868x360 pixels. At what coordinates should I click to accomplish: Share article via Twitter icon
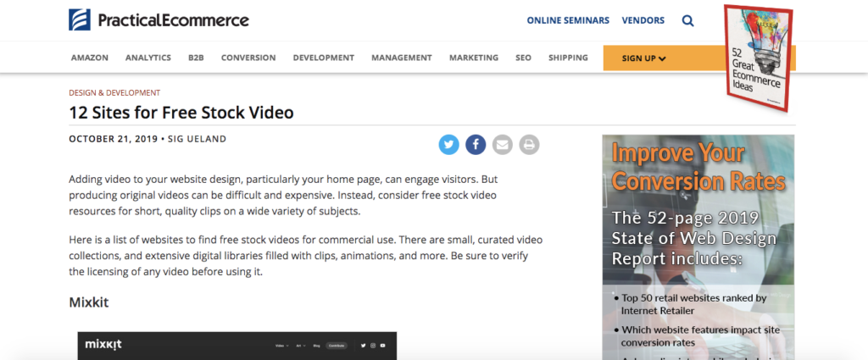click(449, 145)
